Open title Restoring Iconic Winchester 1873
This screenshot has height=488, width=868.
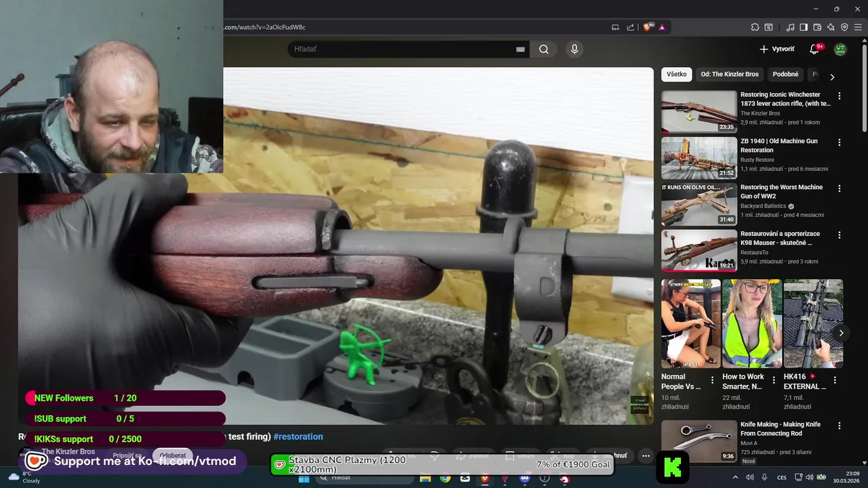(x=785, y=99)
